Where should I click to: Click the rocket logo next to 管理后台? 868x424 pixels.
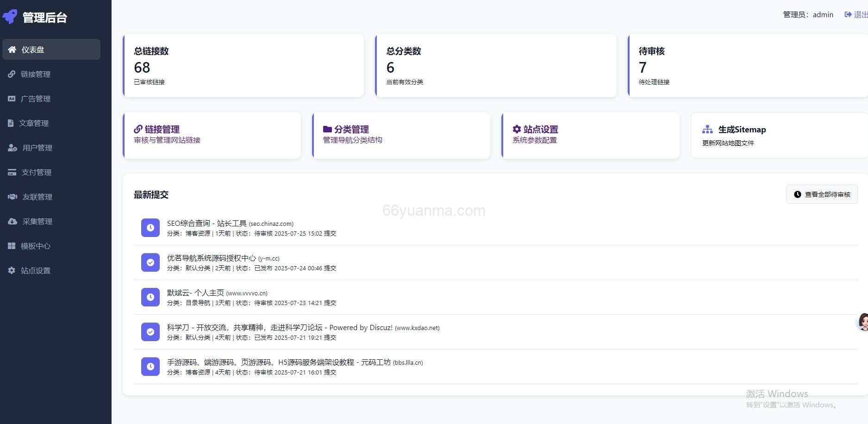(x=10, y=16)
